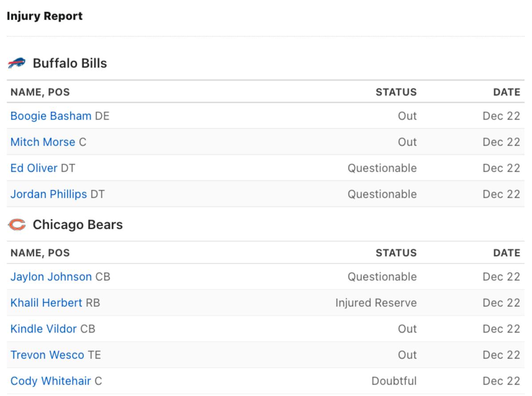Viewport: 532px width, 396px height.
Task: Click Bills table NAME, POS header
Action: click(40, 92)
